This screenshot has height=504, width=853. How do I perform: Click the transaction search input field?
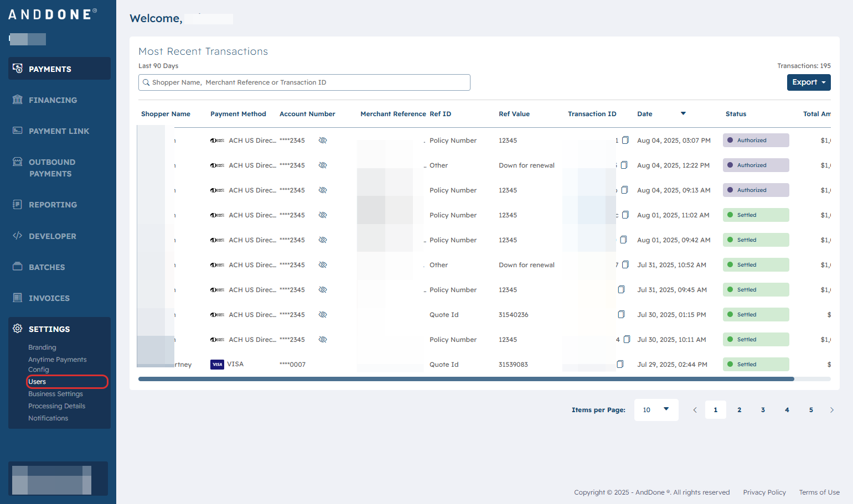(304, 82)
